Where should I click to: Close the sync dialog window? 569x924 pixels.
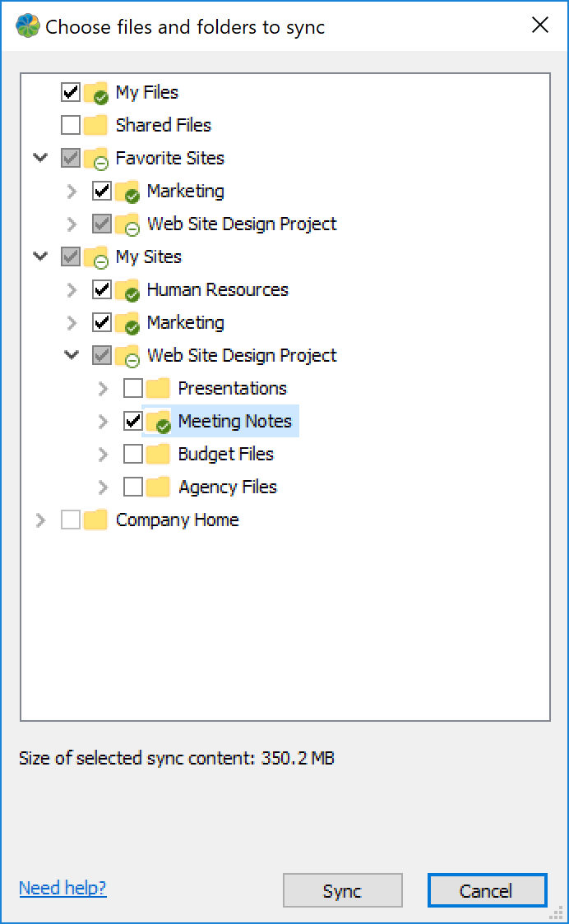[x=540, y=25]
